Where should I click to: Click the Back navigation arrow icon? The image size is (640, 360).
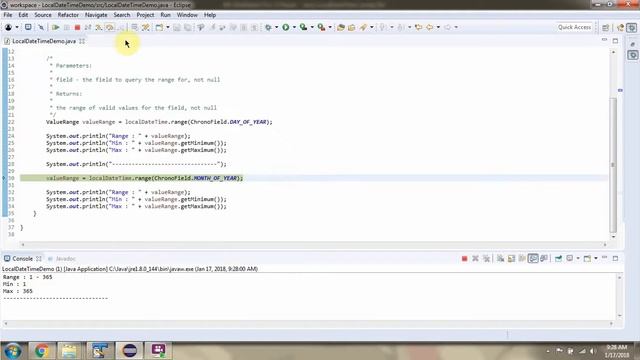[x=429, y=27]
